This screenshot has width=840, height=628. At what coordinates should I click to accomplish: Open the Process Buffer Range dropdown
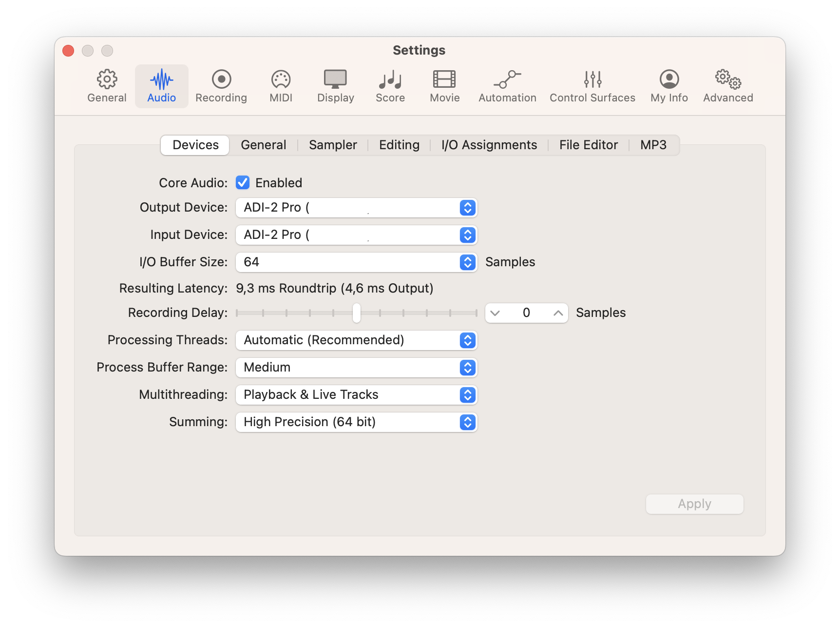[356, 368]
